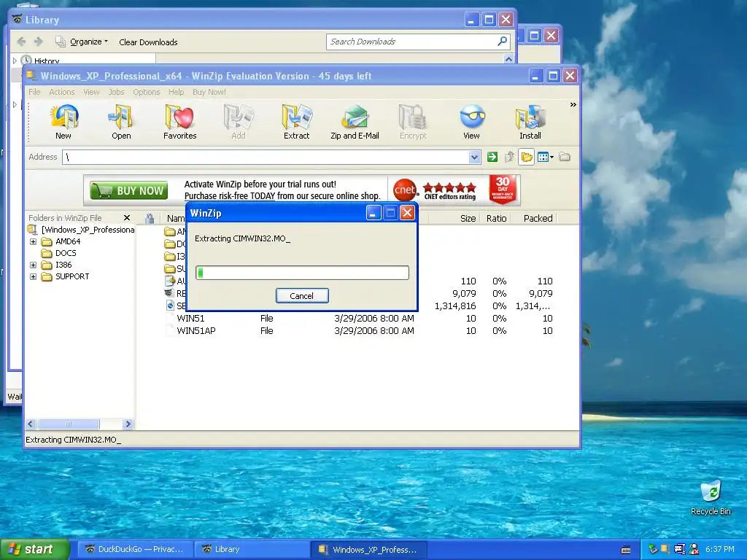Select the WIN51AP file row
Viewport: 747px width, 560px height.
(x=360, y=330)
